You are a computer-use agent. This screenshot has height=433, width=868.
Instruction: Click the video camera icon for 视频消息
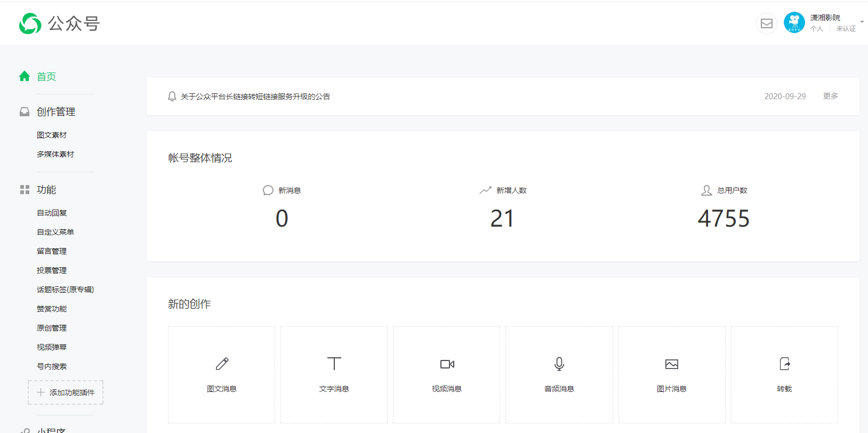click(x=447, y=364)
